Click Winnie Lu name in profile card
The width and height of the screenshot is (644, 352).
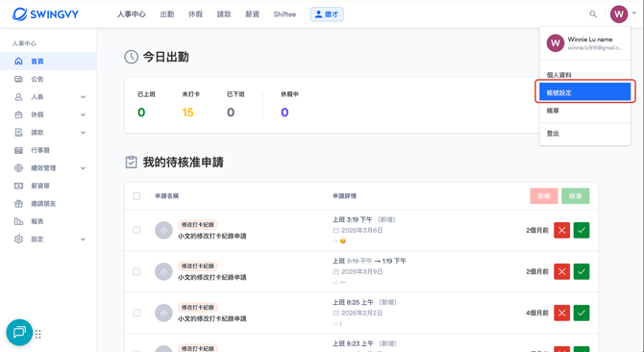tap(590, 39)
